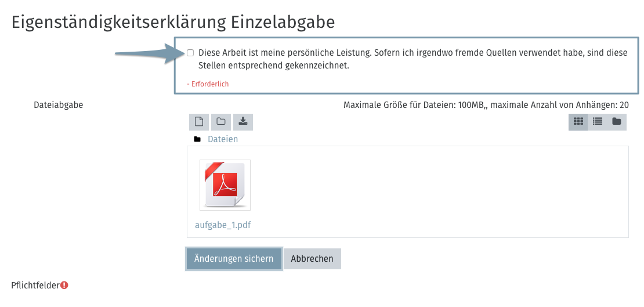
Task: Open the Dateien root folder link
Action: [x=223, y=139]
